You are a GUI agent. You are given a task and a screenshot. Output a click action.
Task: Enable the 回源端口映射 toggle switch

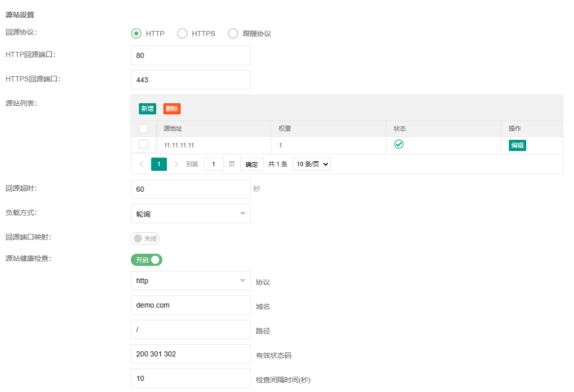coord(146,238)
